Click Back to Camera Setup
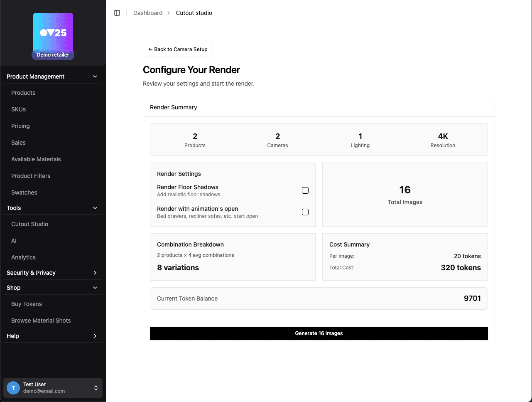 [178, 49]
